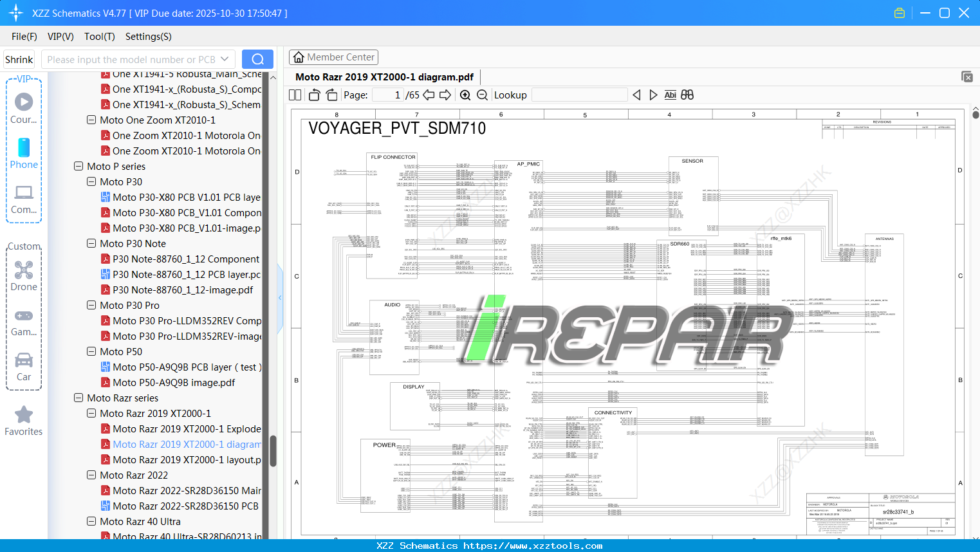Click the tree scroll-up arrow
Screen dimensions: 980x552
[x=273, y=77]
